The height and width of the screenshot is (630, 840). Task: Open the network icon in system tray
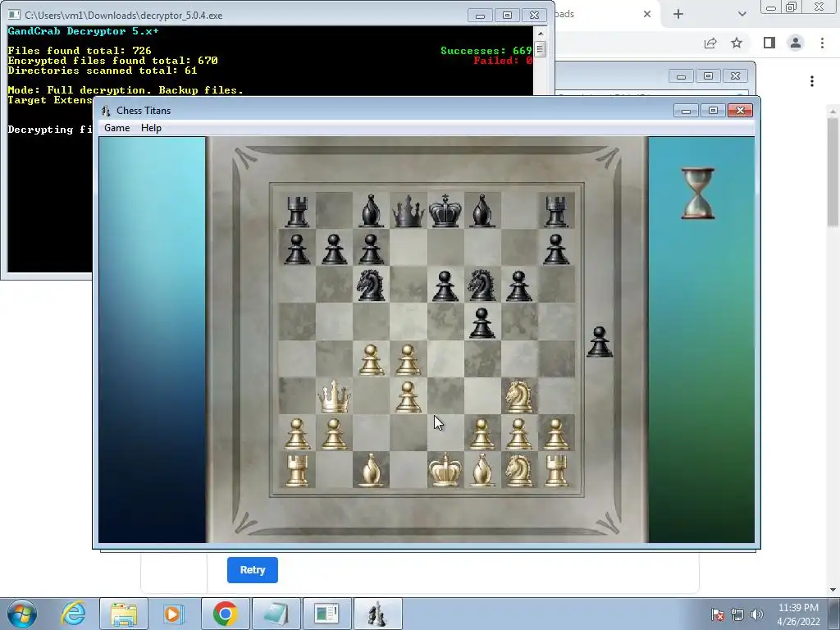point(737,614)
